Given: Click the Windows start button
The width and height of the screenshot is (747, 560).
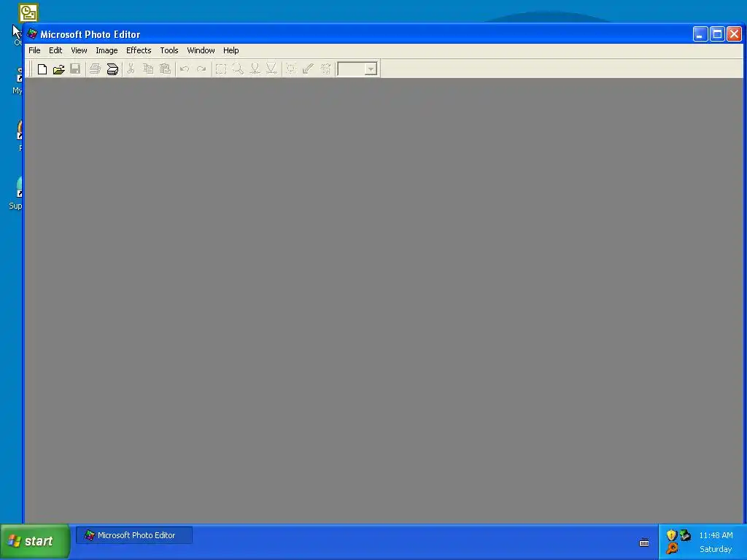Looking at the screenshot, I should 35,542.
